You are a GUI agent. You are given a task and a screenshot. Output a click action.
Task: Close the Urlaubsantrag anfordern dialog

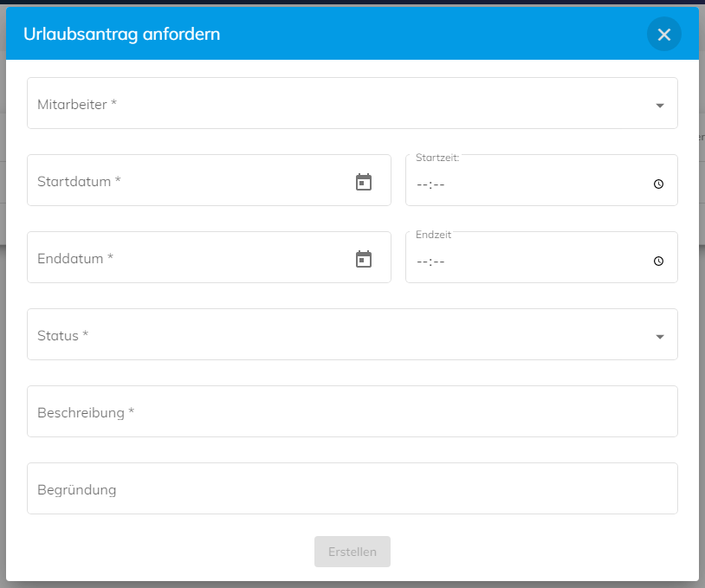663,34
